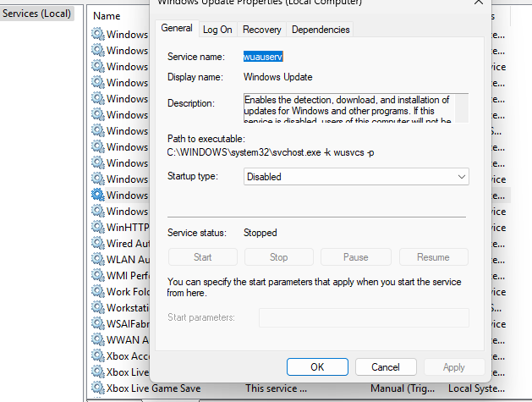Select the Workstati service row name
The image size is (532, 402).
(x=128, y=307)
